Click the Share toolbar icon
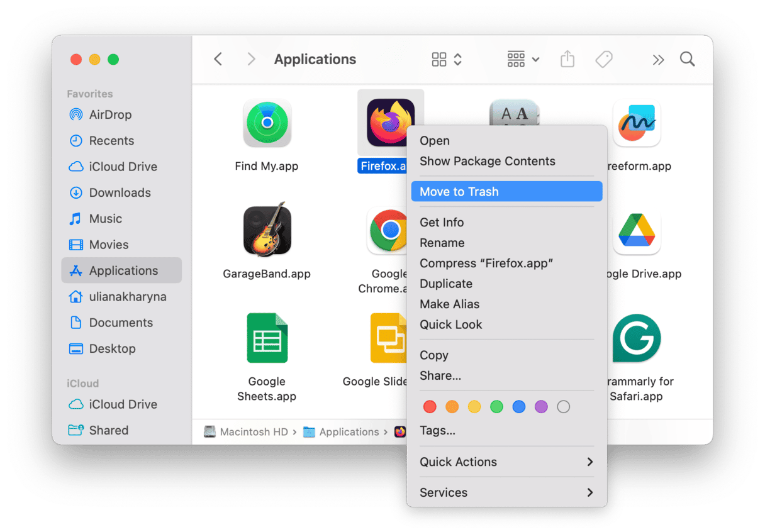Screen dimensions: 765x532 (567, 59)
